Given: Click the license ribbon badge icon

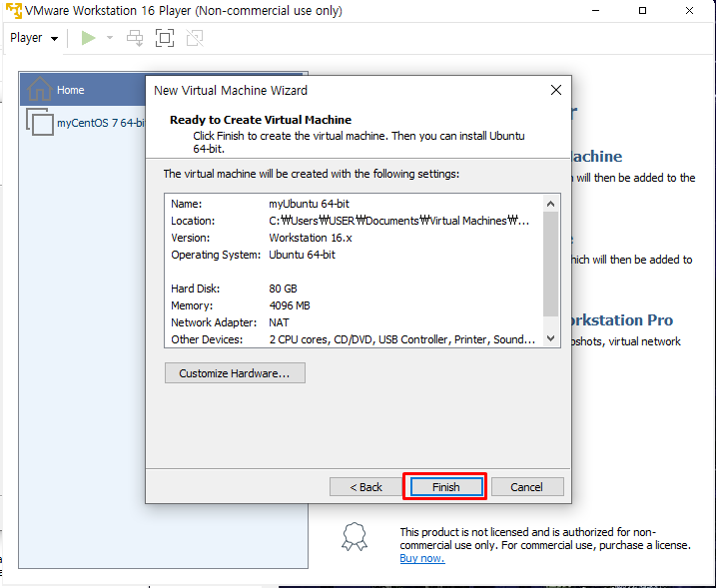Looking at the screenshot, I should pyautogui.click(x=355, y=537).
